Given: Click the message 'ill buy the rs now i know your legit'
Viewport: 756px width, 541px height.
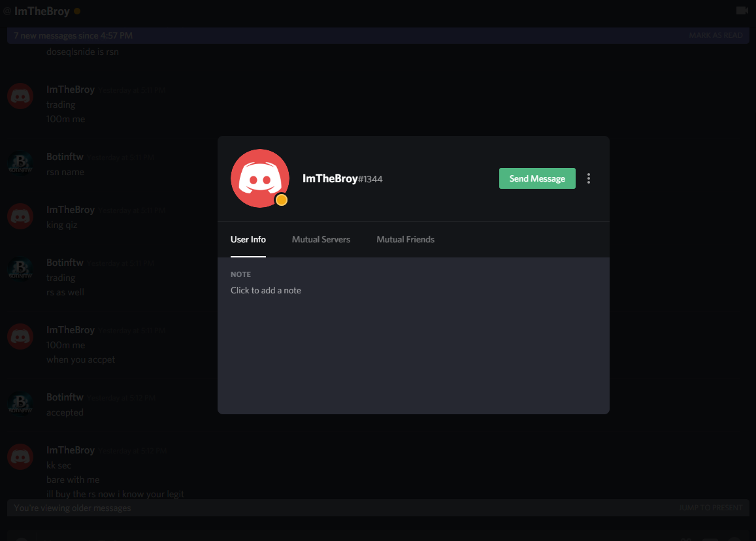Looking at the screenshot, I should [115, 494].
